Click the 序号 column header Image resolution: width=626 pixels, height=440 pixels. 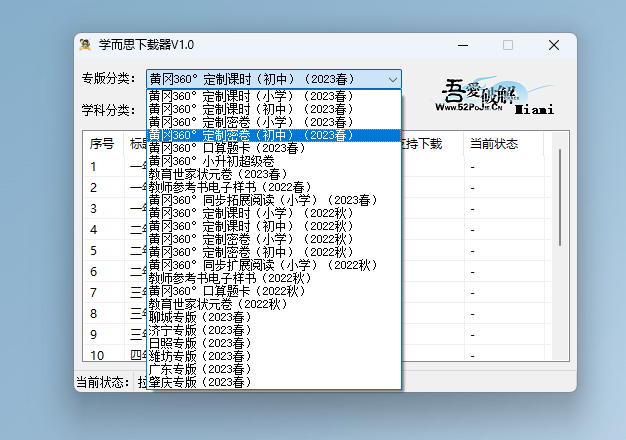[103, 144]
